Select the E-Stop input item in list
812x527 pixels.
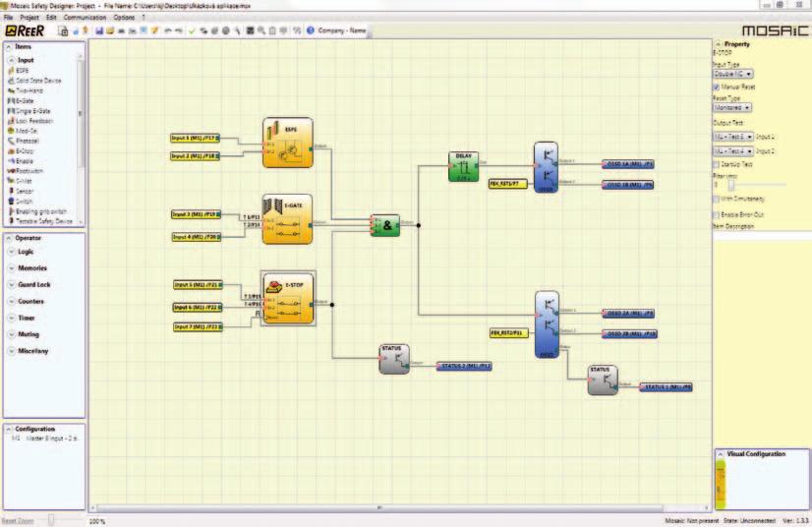click(x=21, y=150)
